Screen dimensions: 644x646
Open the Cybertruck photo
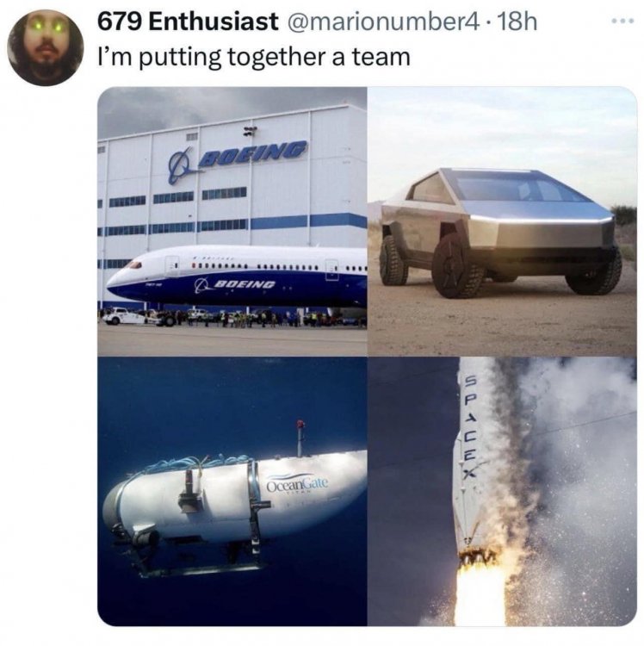click(502, 221)
